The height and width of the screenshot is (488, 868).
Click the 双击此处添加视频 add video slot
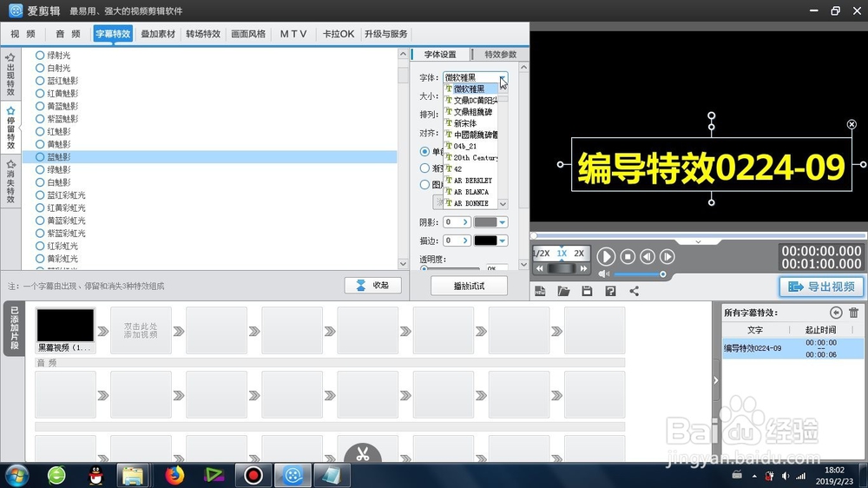pos(141,331)
